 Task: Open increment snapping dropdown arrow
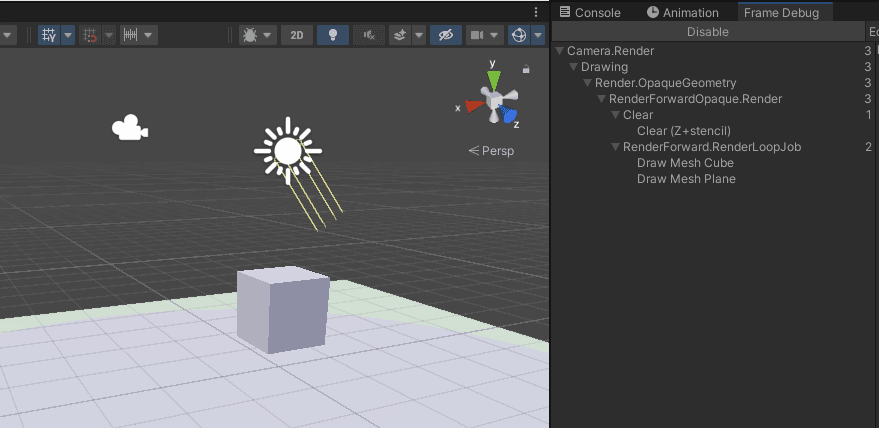coord(148,35)
